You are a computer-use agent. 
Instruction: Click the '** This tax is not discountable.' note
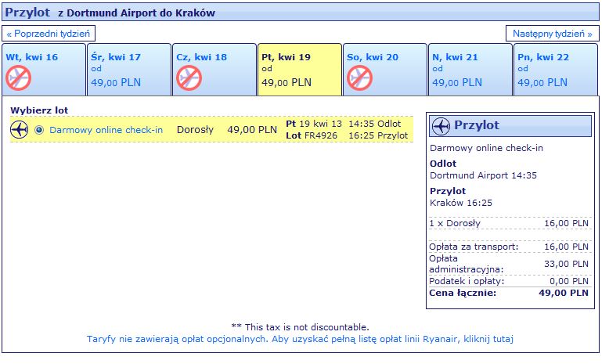[300, 327]
